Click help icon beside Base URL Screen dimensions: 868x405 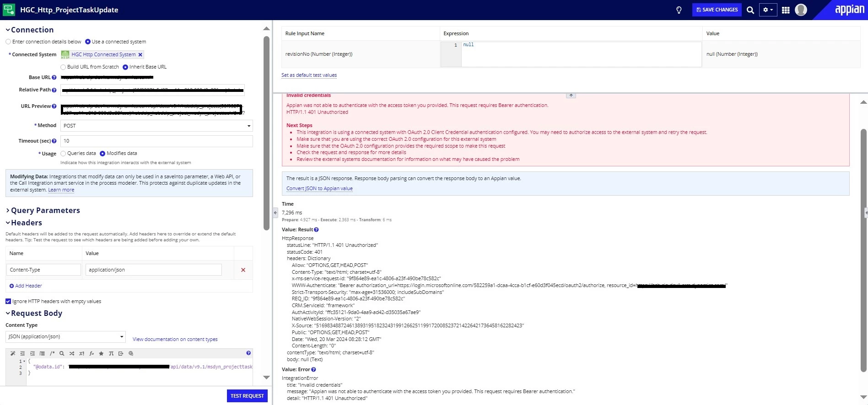click(x=54, y=78)
